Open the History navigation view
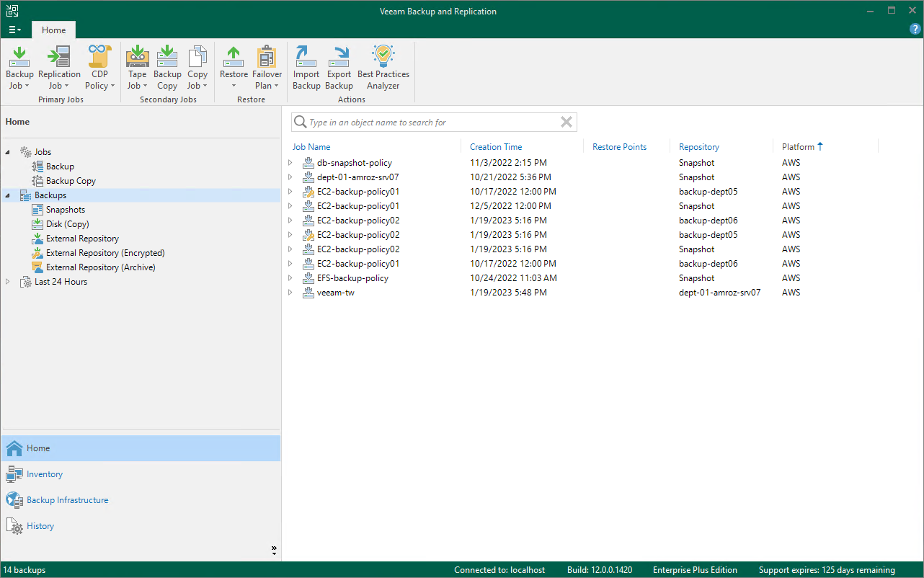This screenshot has width=924, height=578. pyautogui.click(x=40, y=526)
